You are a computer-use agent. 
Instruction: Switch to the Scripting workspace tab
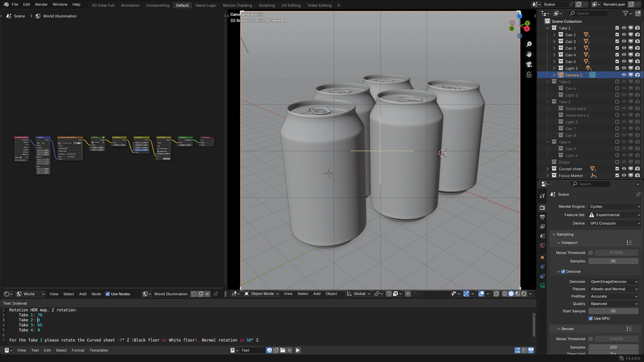(267, 5)
